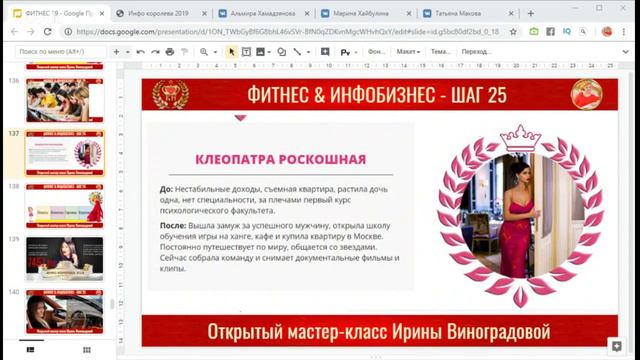640x360 pixels.
Task: Open the Фон background button
Action: point(376,52)
